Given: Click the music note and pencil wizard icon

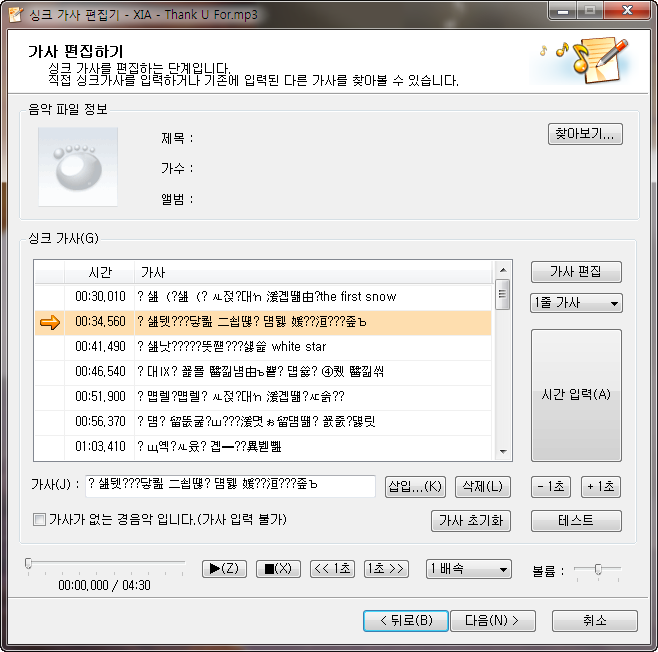Looking at the screenshot, I should (x=585, y=60).
